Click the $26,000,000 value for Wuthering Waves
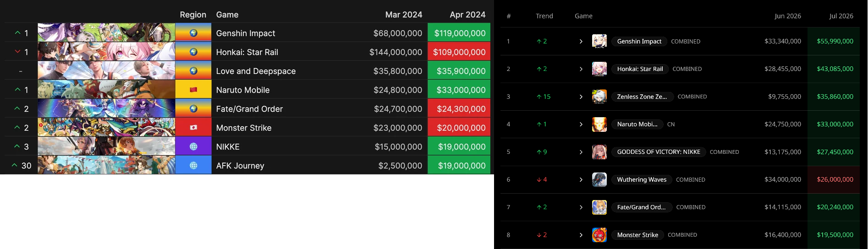The image size is (868, 249). pyautogui.click(x=835, y=179)
